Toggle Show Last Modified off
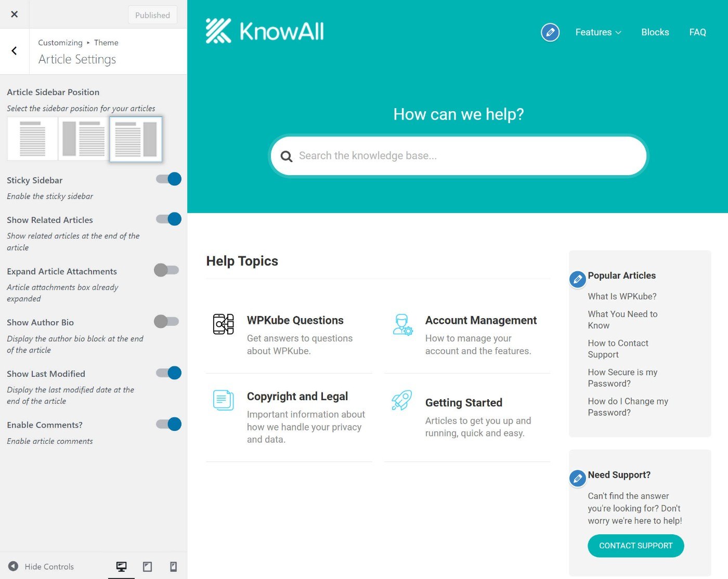 tap(168, 373)
